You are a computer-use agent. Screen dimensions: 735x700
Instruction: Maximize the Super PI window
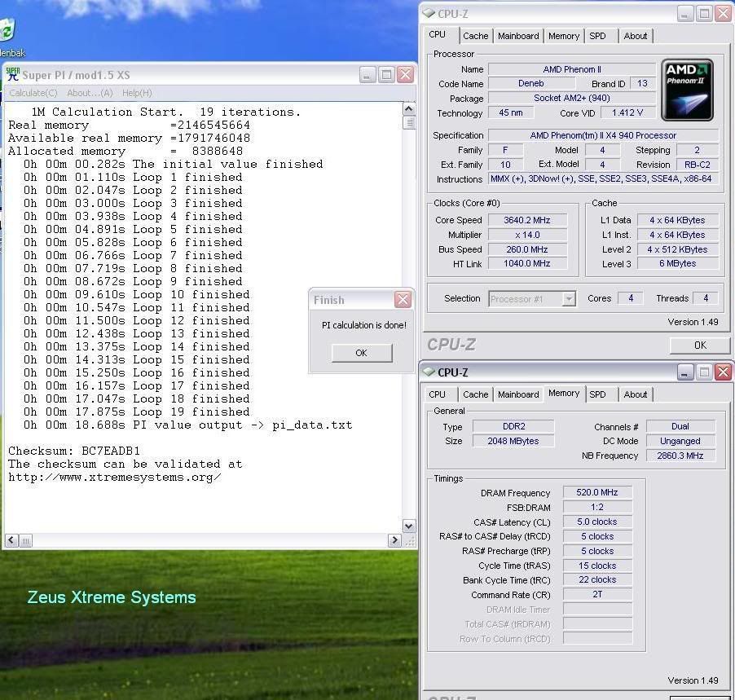[386, 74]
